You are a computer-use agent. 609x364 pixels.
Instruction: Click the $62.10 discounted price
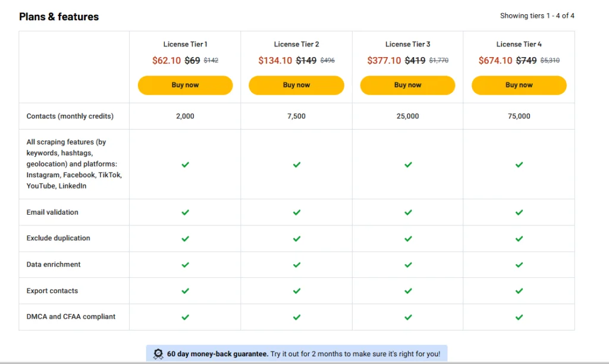pyautogui.click(x=167, y=61)
